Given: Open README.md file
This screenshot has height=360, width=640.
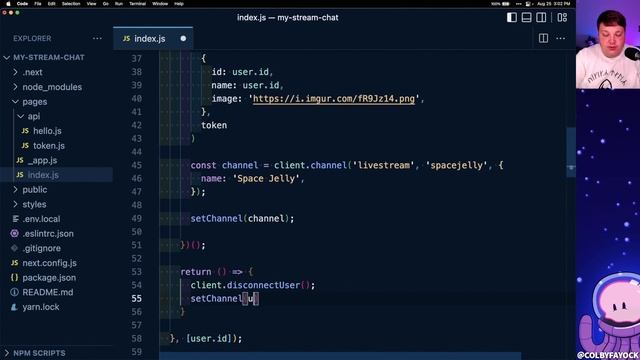Looking at the screenshot, I should [48, 292].
